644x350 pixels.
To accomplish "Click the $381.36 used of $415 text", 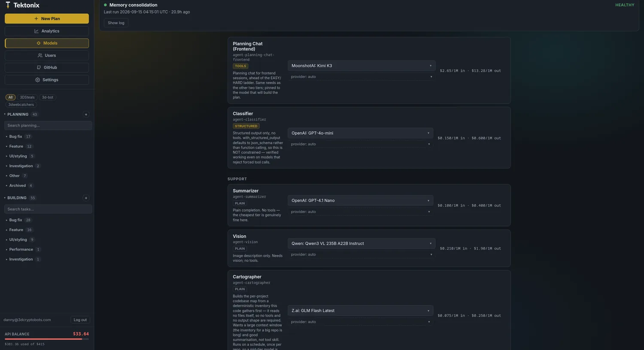I will pyautogui.click(x=24, y=344).
